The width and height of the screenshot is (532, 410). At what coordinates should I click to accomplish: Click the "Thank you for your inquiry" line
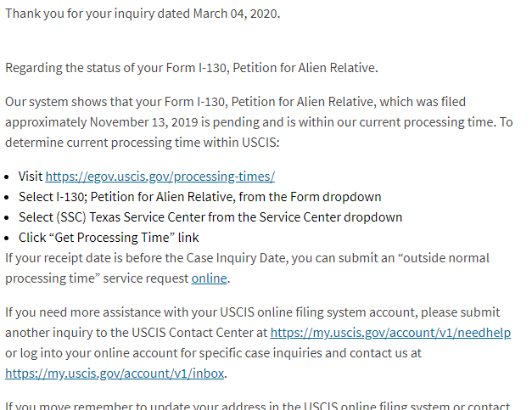[x=143, y=14]
